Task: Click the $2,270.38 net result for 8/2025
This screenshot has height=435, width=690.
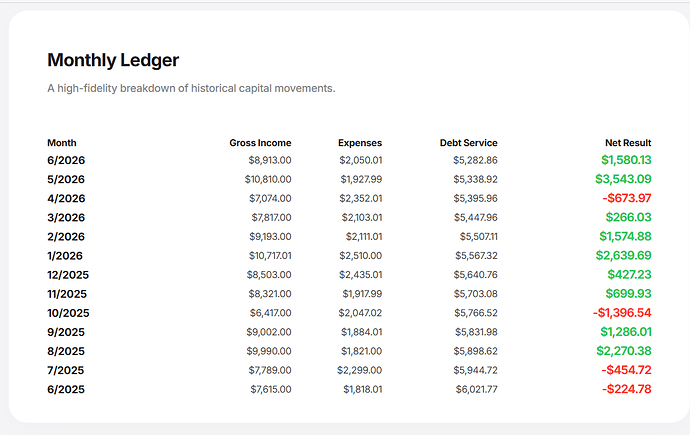Action: click(624, 351)
